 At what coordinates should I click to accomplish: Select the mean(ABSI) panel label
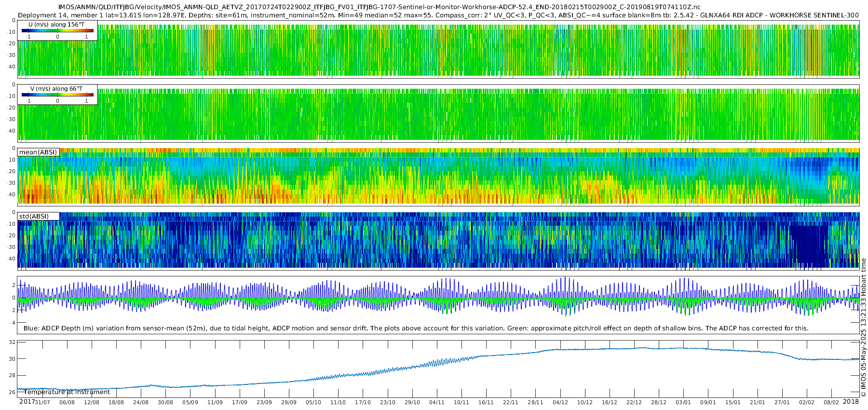38,152
